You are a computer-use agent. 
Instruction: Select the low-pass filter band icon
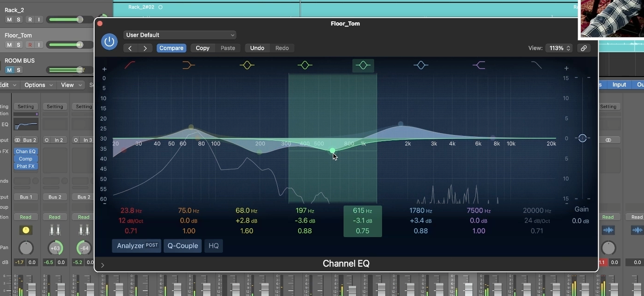click(537, 65)
